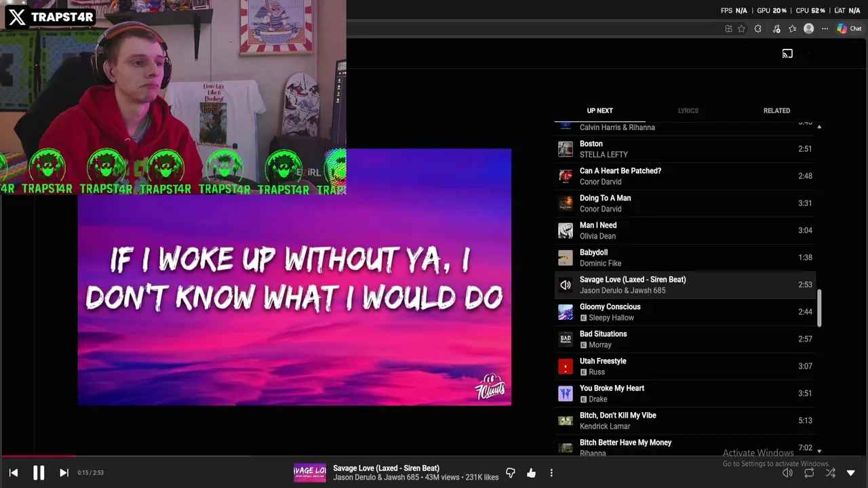Switch to the RELATED tab
868x488 pixels.
point(776,110)
